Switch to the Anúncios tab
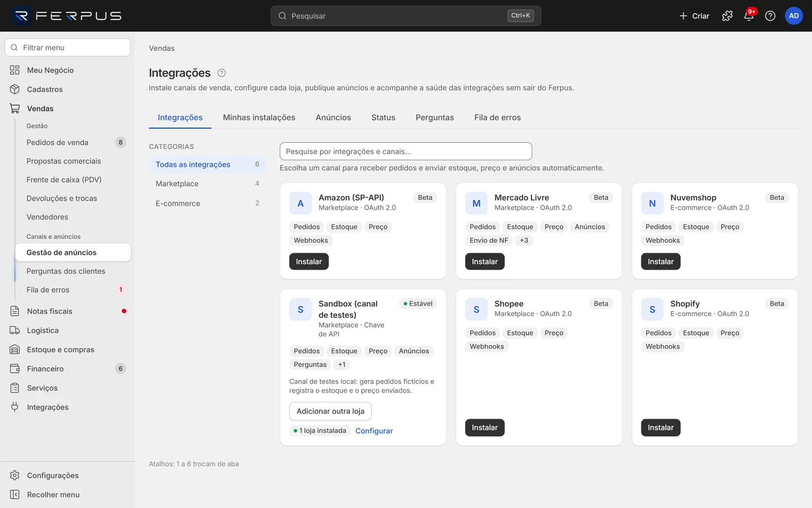This screenshot has height=508, width=812. [x=333, y=117]
